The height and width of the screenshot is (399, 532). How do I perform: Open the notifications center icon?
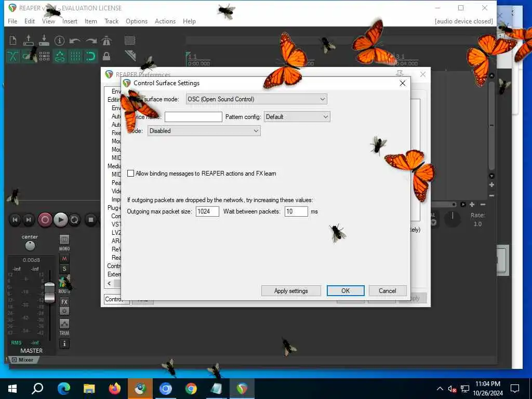click(515, 389)
